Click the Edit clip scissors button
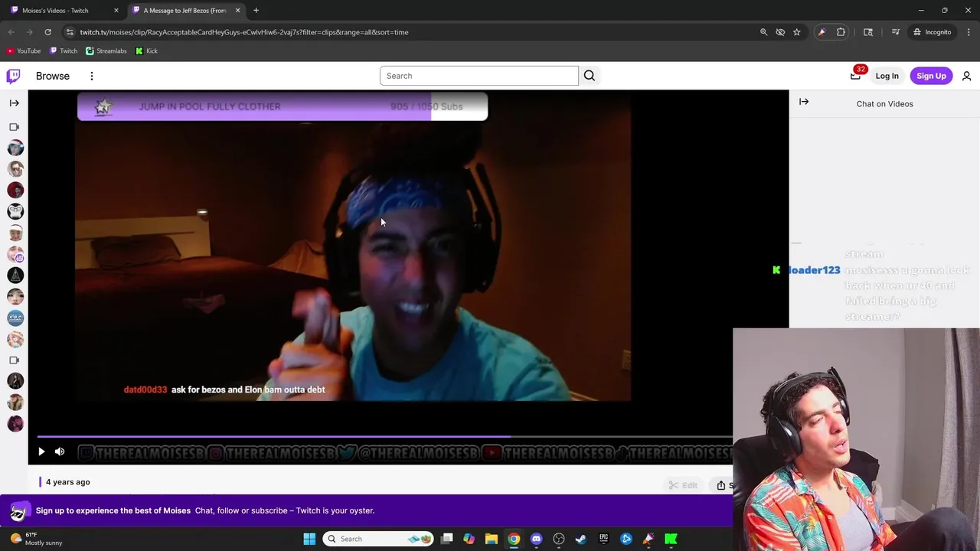Screen dimensions: 980x551 [682, 485]
